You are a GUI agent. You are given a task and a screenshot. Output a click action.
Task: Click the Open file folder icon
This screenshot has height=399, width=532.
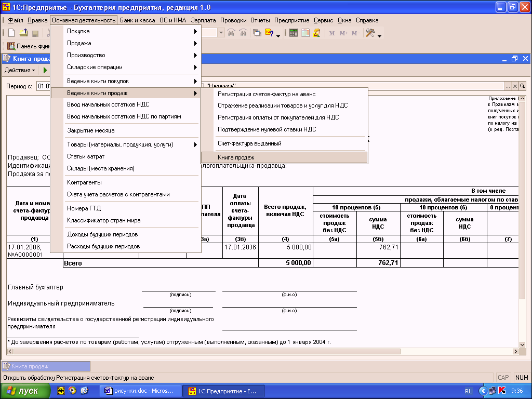pos(23,33)
